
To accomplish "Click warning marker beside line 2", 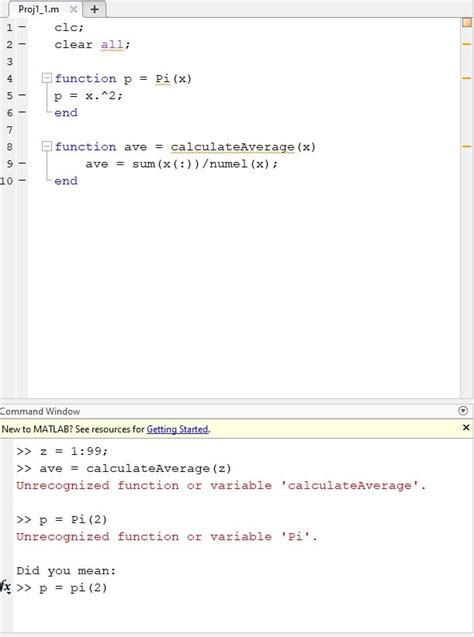I will (467, 44).
